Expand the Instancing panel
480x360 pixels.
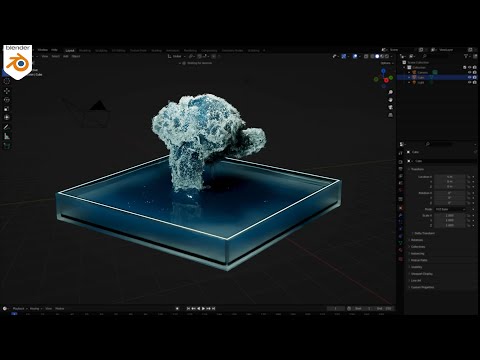click(x=417, y=254)
